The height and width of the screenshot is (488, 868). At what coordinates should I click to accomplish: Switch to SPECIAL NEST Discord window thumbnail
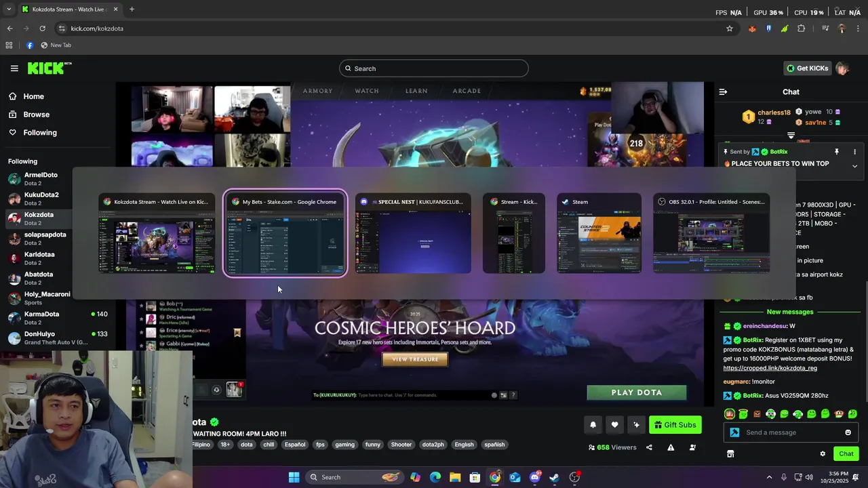[x=413, y=234]
